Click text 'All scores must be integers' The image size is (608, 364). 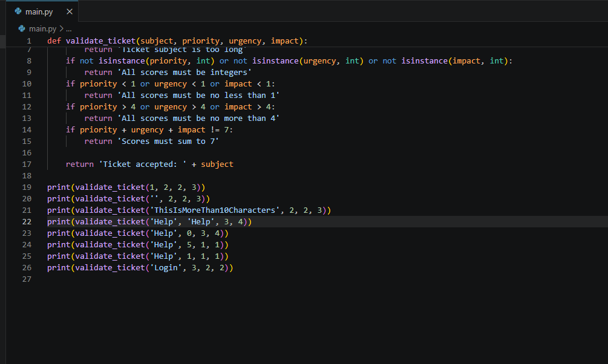coord(185,73)
